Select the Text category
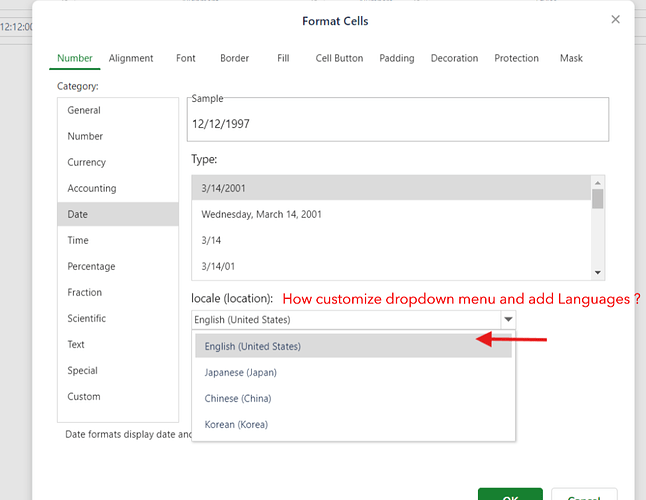 click(x=118, y=344)
